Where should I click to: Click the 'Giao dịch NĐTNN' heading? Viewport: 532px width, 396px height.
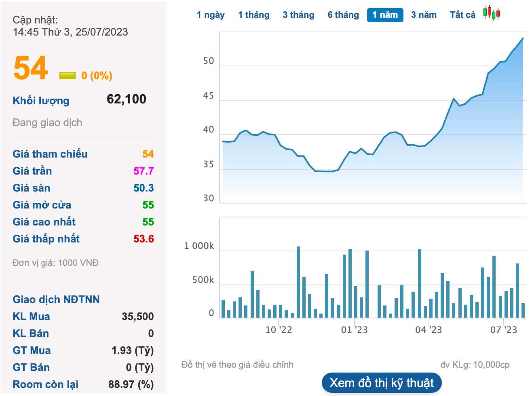point(56,299)
